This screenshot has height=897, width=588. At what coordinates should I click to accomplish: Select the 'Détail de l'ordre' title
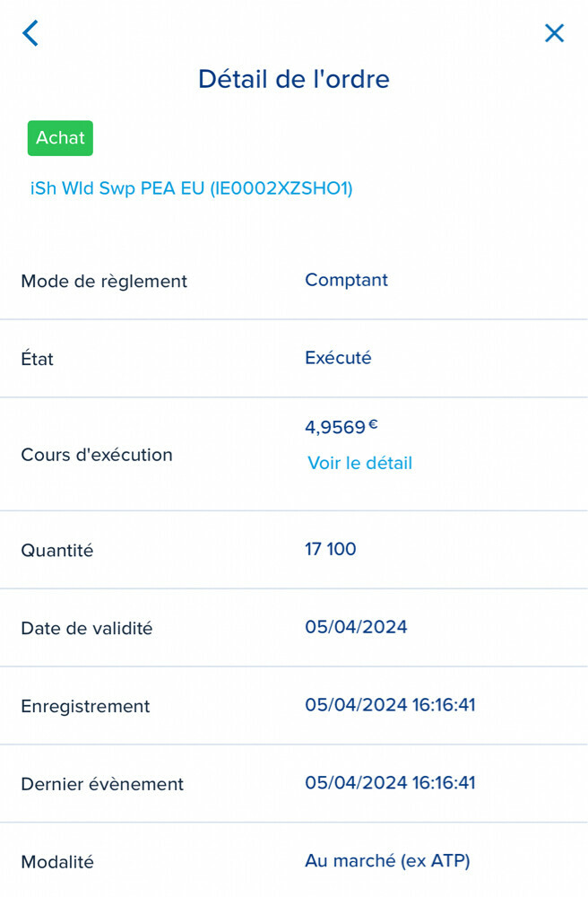tap(294, 79)
